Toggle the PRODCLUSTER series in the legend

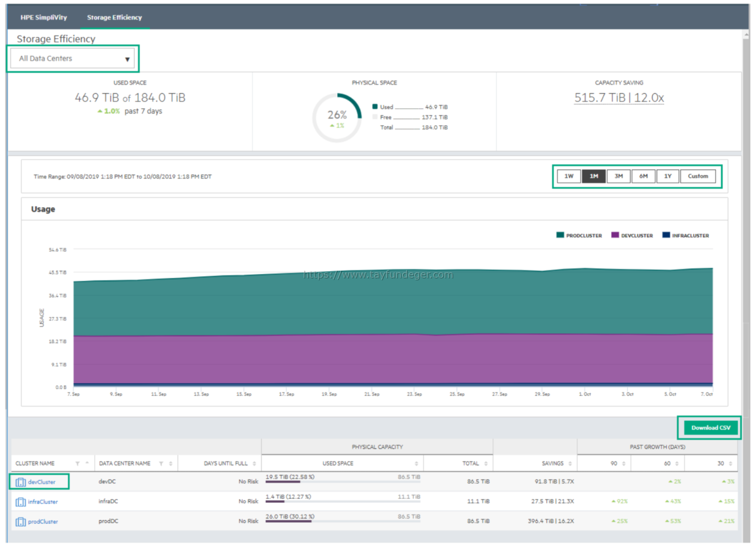point(578,235)
